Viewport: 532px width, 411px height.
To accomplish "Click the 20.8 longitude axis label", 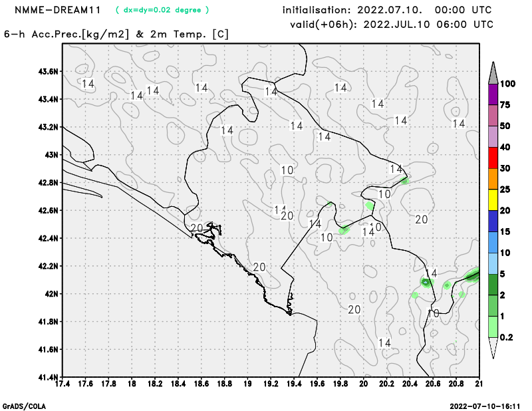I will (456, 384).
